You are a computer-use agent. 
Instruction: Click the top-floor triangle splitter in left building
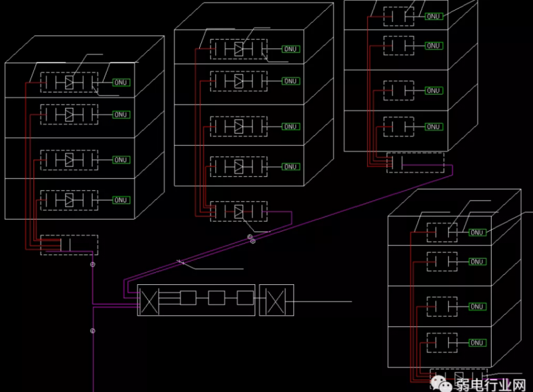pos(69,83)
